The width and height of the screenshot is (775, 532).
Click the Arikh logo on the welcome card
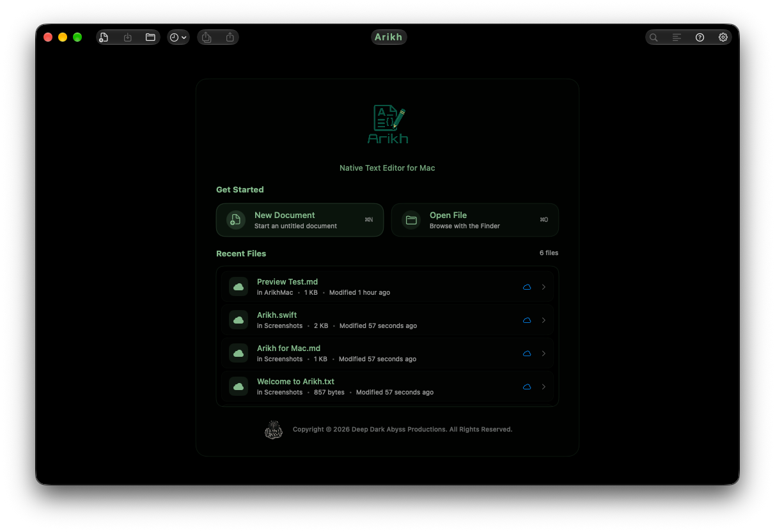[388, 124]
